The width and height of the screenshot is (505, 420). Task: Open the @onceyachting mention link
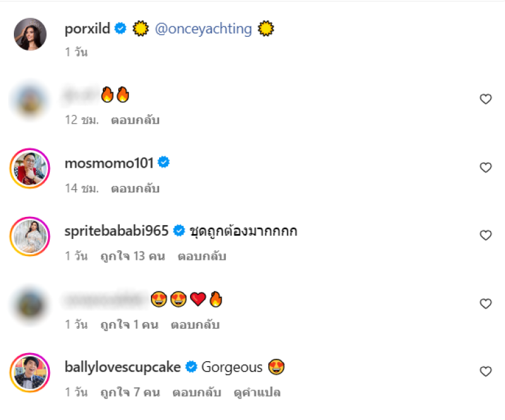(x=203, y=28)
